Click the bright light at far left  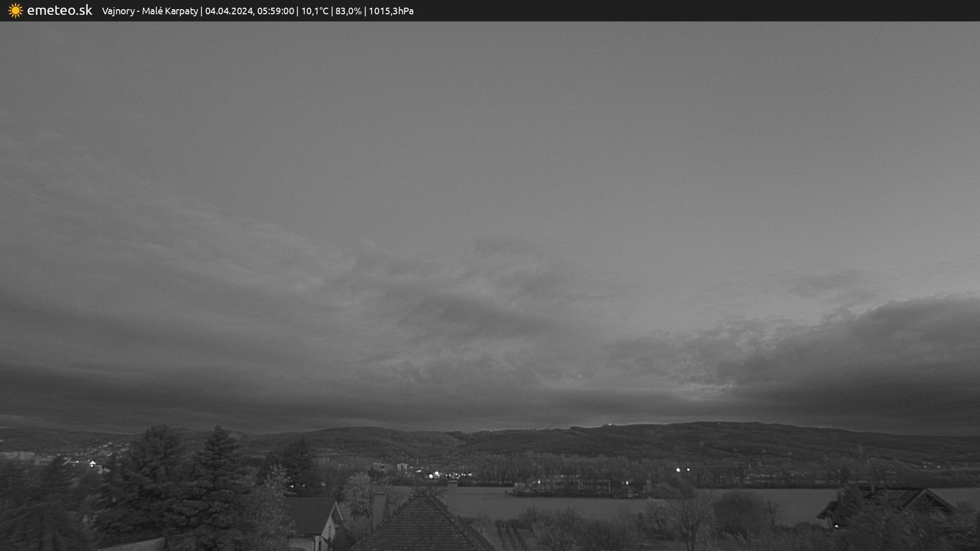(92, 464)
